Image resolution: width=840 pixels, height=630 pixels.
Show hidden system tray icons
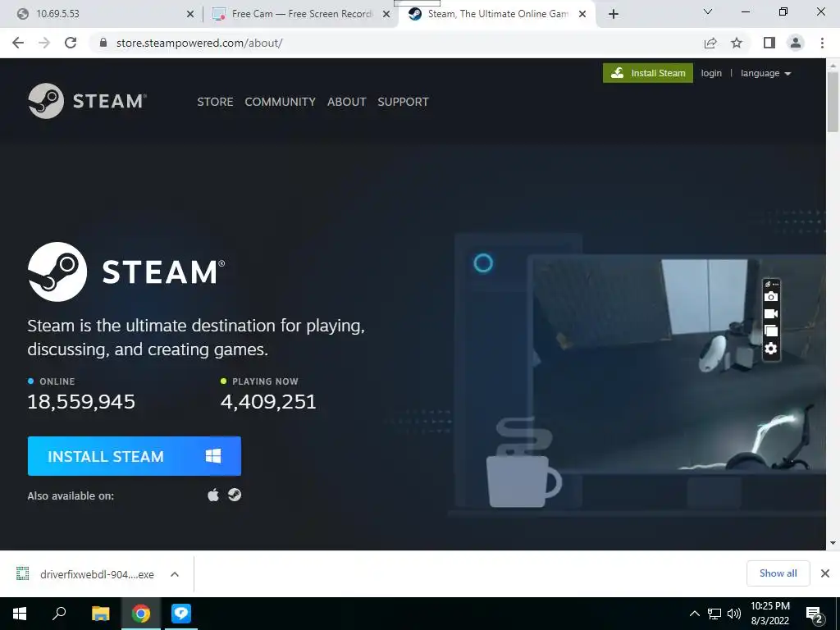pyautogui.click(x=694, y=614)
